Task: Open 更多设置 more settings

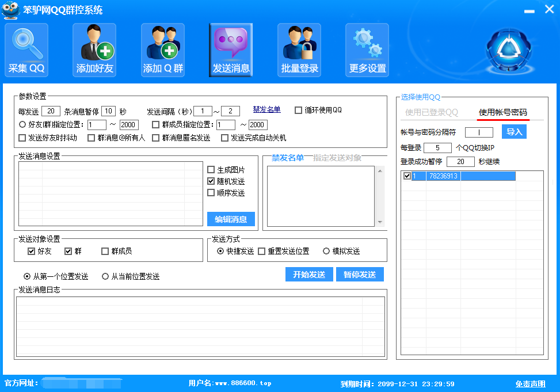Action: (x=367, y=50)
